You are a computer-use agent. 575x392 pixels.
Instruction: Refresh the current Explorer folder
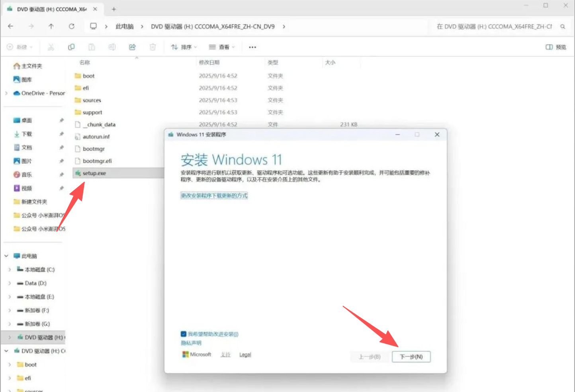click(x=72, y=26)
